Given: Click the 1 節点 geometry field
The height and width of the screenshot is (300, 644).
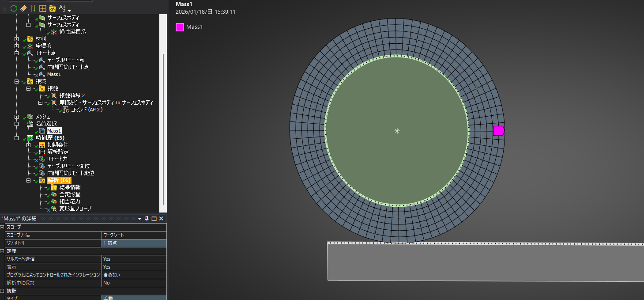Looking at the screenshot, I should [x=134, y=243].
